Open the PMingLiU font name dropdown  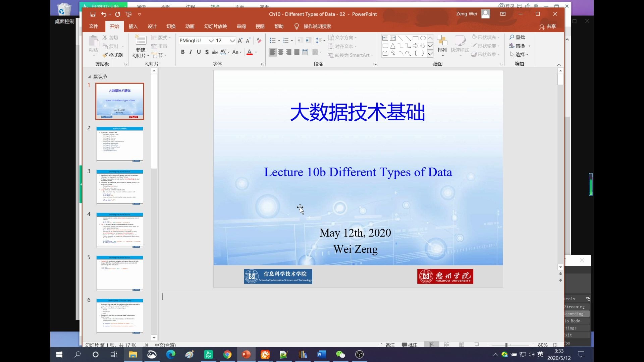pos(211,41)
